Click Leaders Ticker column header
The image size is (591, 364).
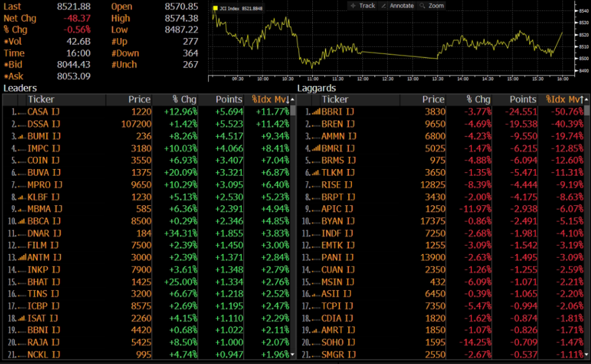pyautogui.click(x=42, y=100)
